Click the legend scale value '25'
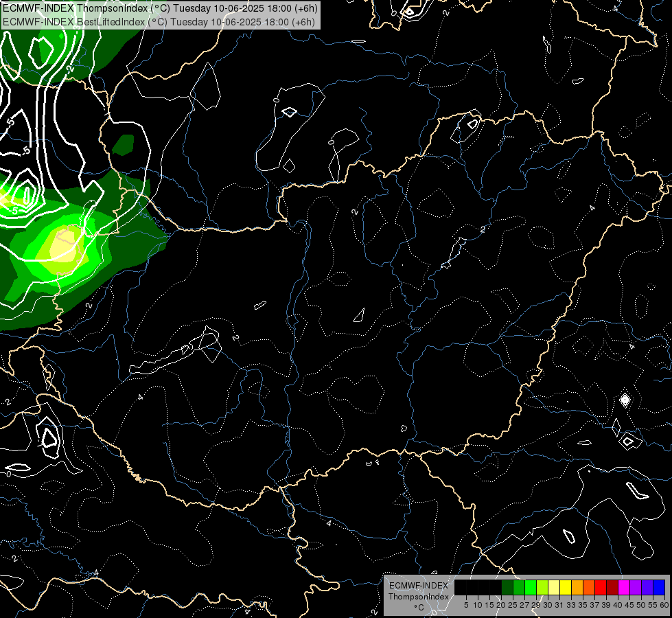 513,605
